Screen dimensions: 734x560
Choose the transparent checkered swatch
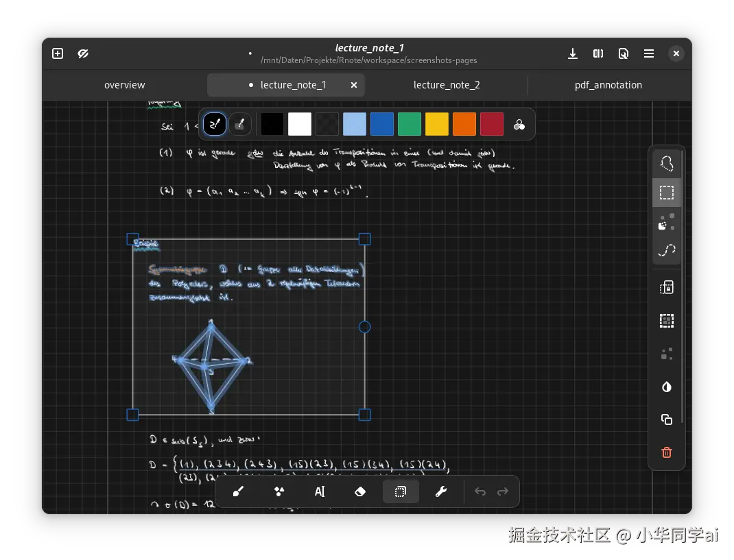(327, 124)
